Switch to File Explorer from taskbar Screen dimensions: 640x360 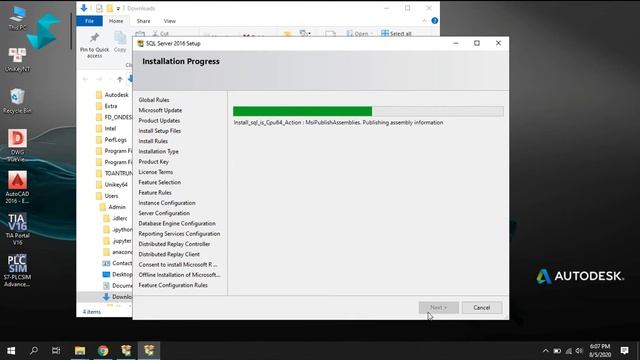point(80,351)
